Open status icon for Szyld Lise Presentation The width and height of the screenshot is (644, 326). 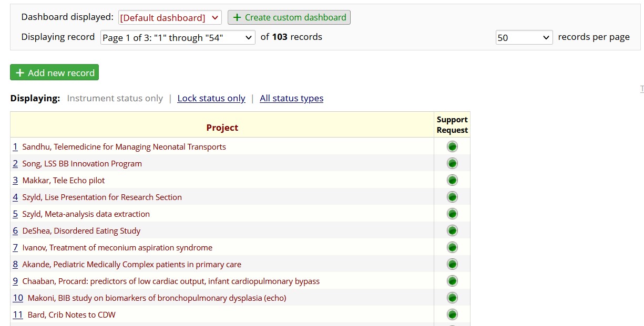point(452,197)
